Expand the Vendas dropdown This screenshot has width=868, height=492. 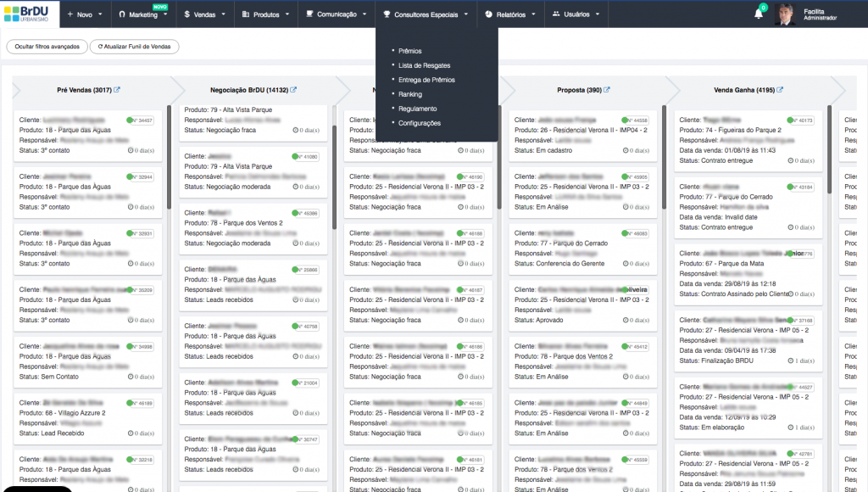[x=204, y=14]
